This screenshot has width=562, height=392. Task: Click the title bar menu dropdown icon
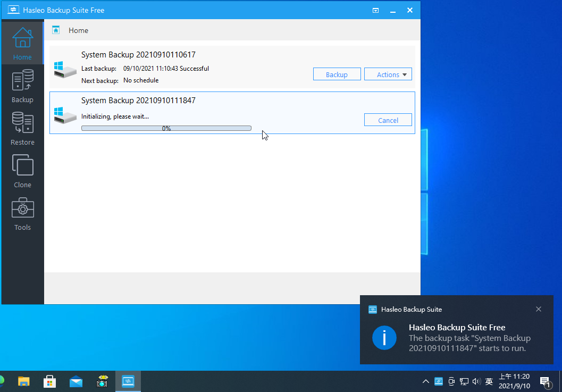coord(375,10)
